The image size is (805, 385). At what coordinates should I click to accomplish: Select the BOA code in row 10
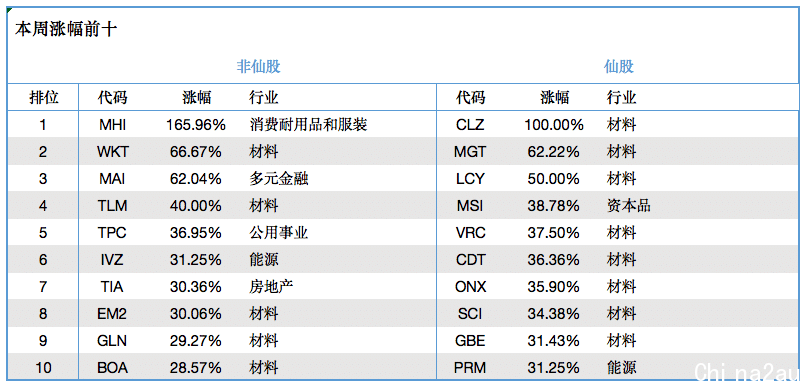pyautogui.click(x=112, y=368)
